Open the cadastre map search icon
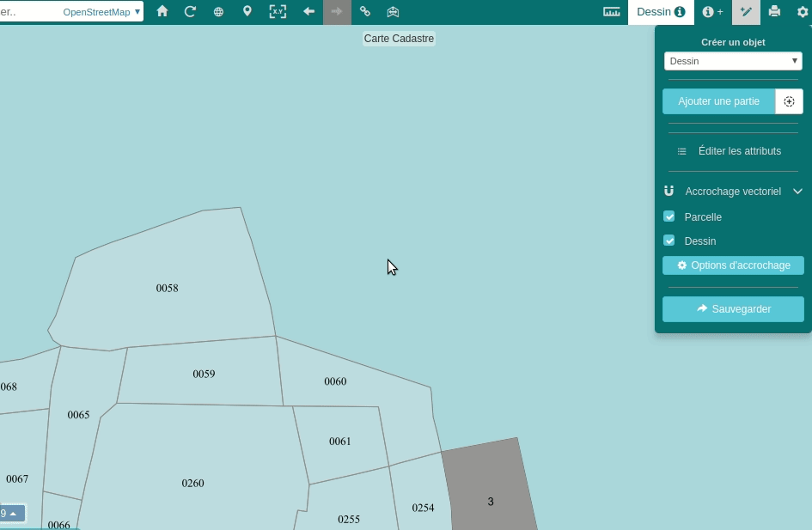This screenshot has height=530, width=812. (393, 11)
